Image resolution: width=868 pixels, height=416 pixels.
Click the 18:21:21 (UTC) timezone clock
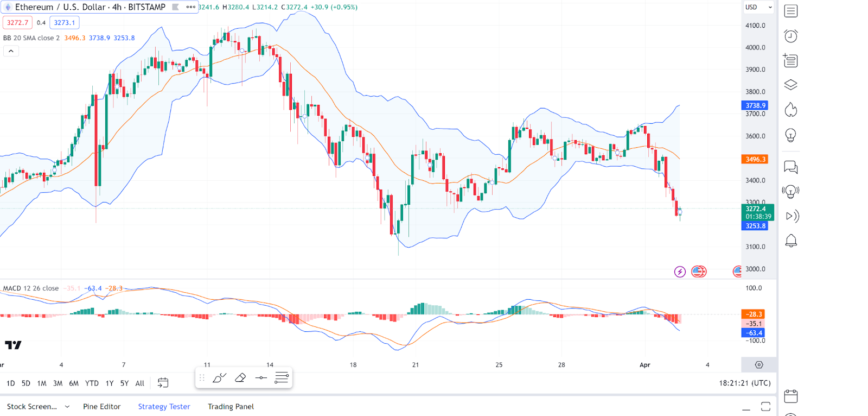[744, 383]
